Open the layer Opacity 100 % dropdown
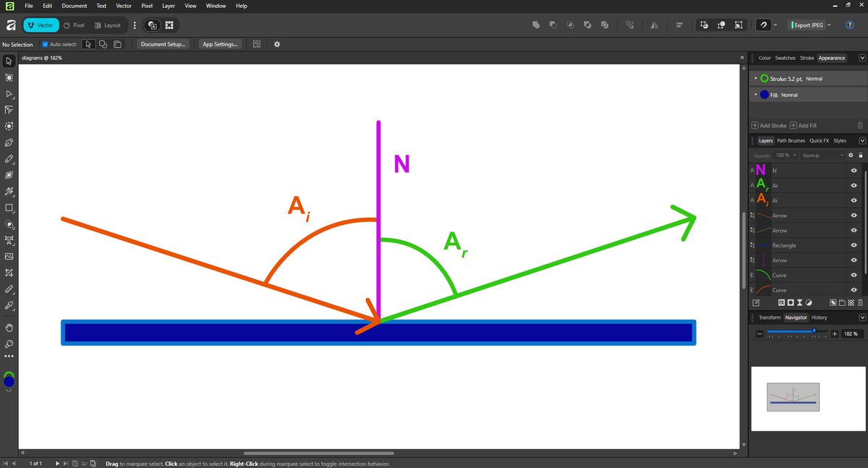Screen dimensions: 868x468 pyautogui.click(x=785, y=156)
